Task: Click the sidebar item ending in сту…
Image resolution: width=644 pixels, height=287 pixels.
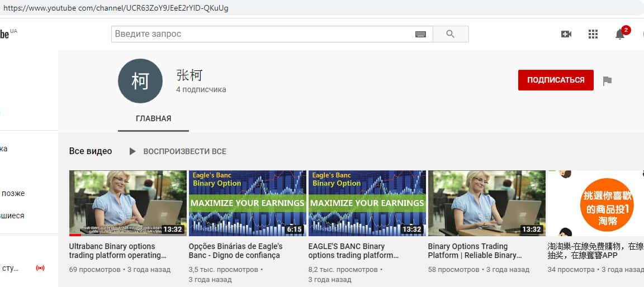Action: (x=10, y=269)
